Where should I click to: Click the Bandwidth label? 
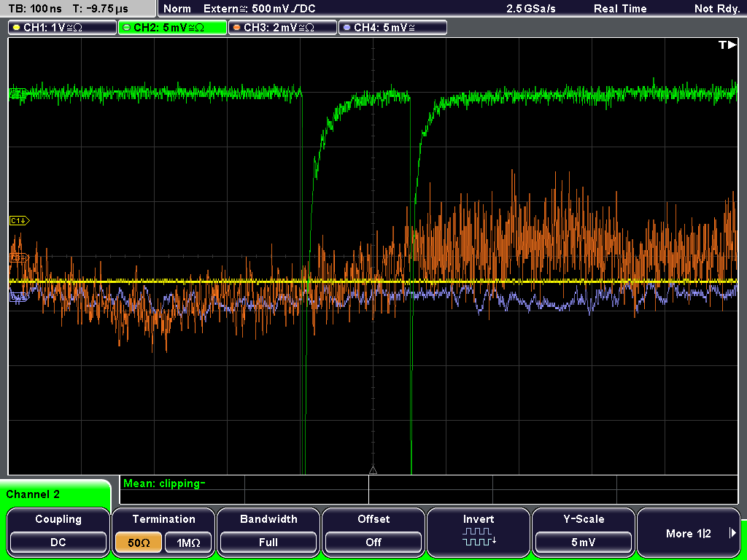tap(268, 519)
